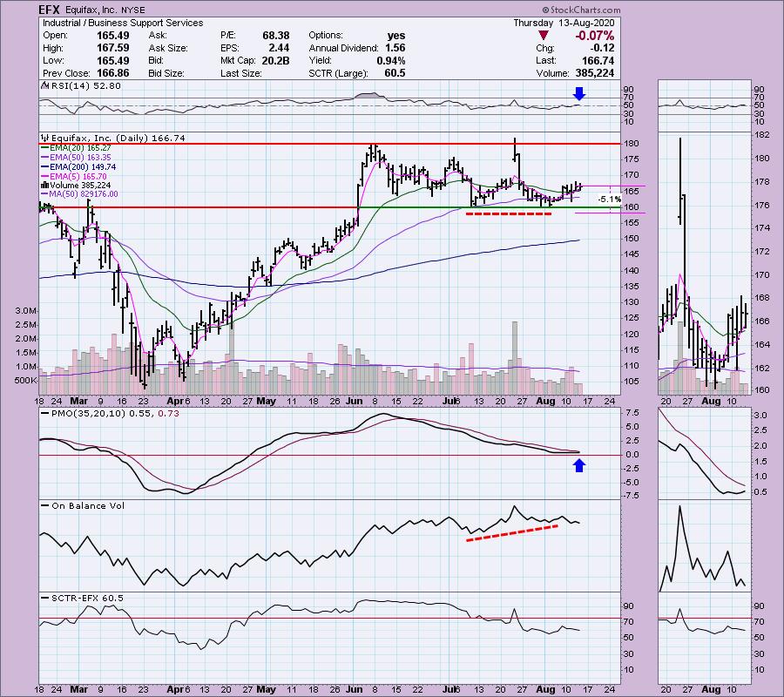Click the P/E value 68.38
Image resolution: width=784 pixels, height=697 pixels.
tap(276, 36)
